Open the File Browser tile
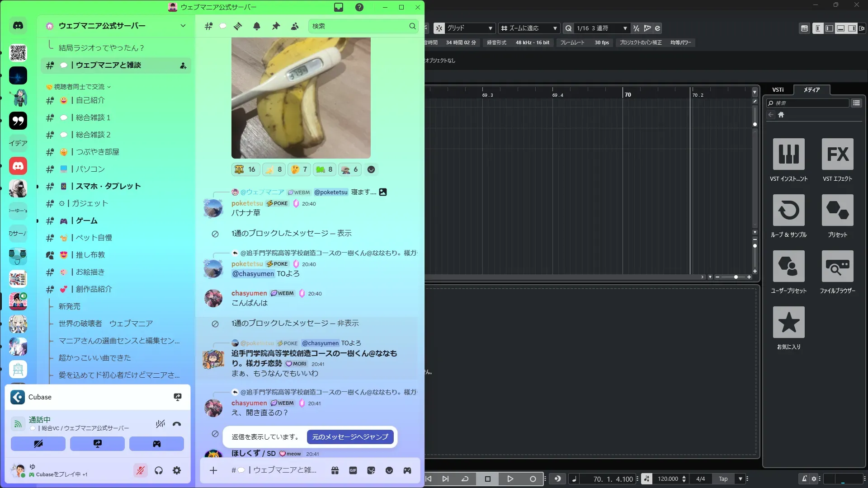Image resolution: width=868 pixels, height=488 pixels. coord(837,267)
